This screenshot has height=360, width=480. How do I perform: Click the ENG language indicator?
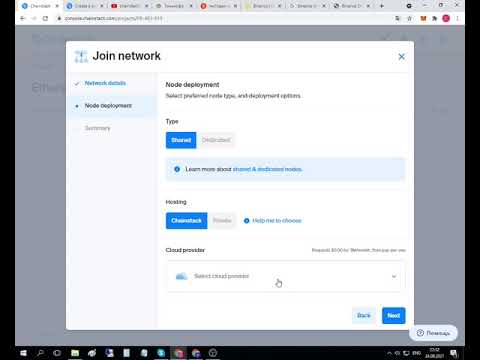[x=416, y=353]
